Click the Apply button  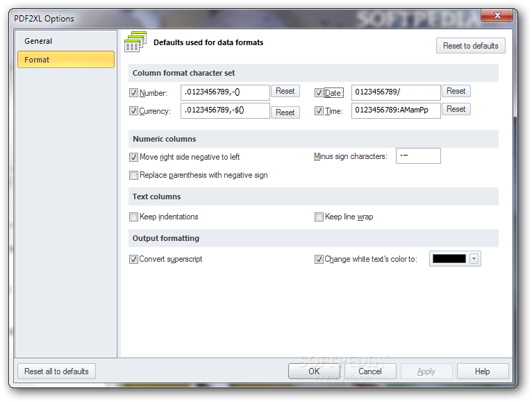pos(426,371)
